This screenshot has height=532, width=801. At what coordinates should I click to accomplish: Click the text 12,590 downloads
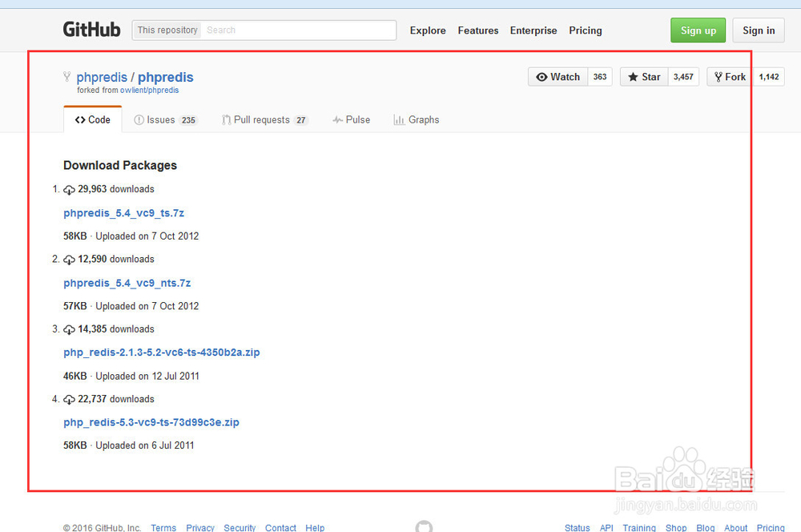pos(116,259)
